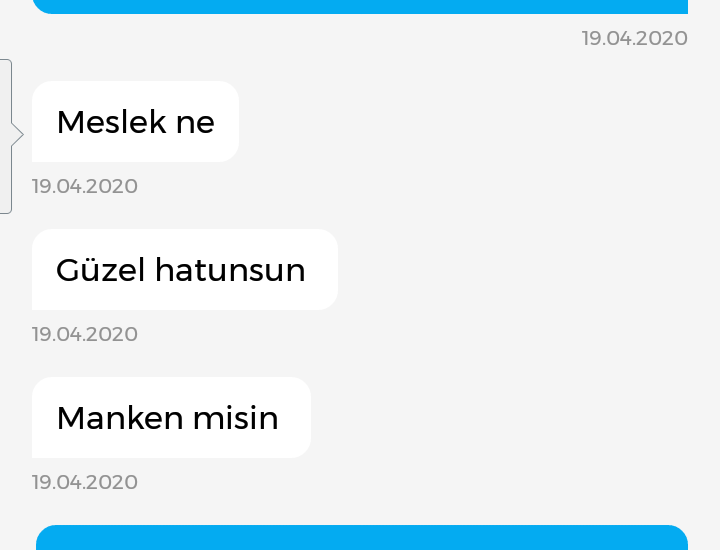The image size is (720, 550).
Task: Select the blue sent bubble at top
Action: pyautogui.click(x=360, y=6)
